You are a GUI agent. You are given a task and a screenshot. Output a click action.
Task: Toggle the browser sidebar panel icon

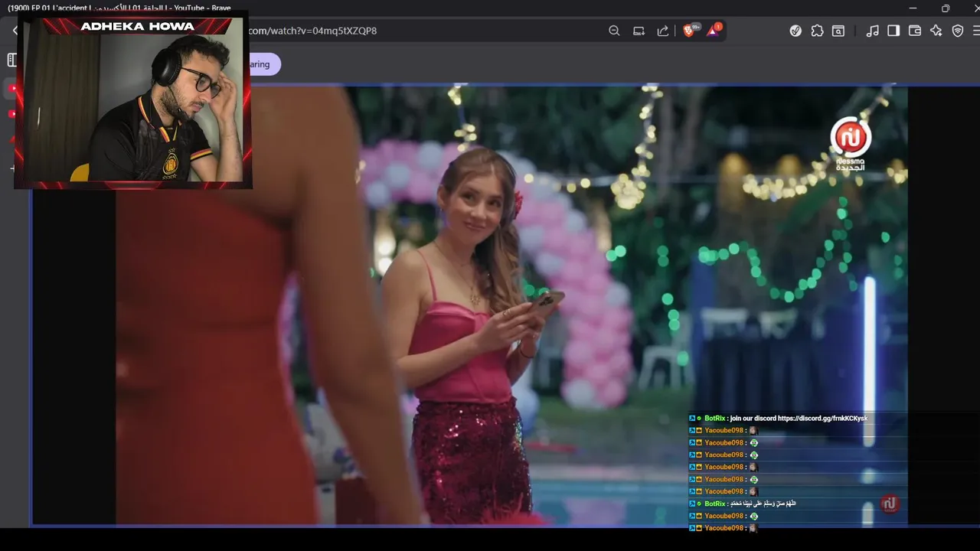click(893, 31)
